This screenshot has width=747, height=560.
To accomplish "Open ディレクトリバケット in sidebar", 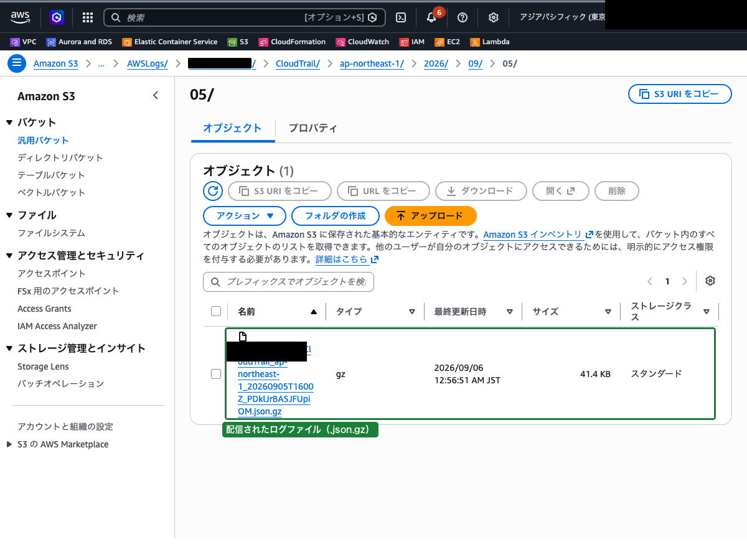I will (60, 158).
